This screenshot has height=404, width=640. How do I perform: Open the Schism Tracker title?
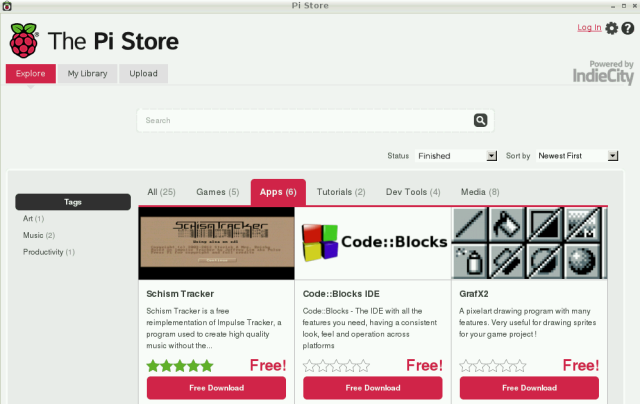180,294
